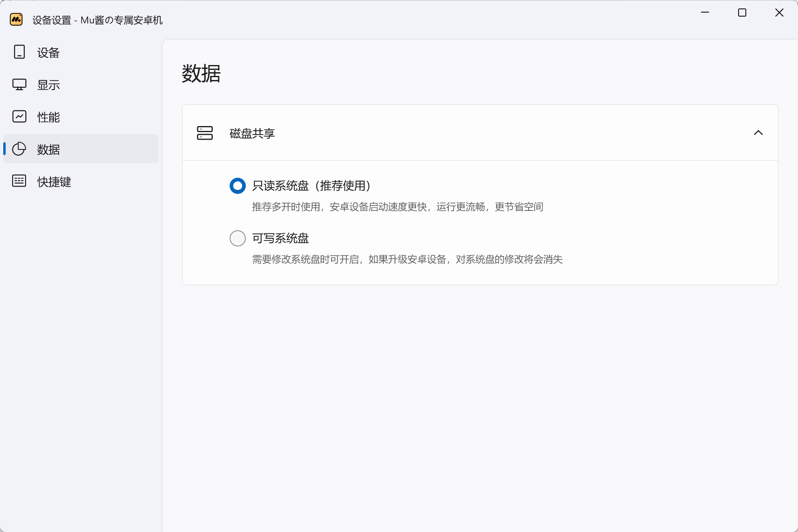Click the 只读系统盘（推荐使用）label

pyautogui.click(x=311, y=186)
